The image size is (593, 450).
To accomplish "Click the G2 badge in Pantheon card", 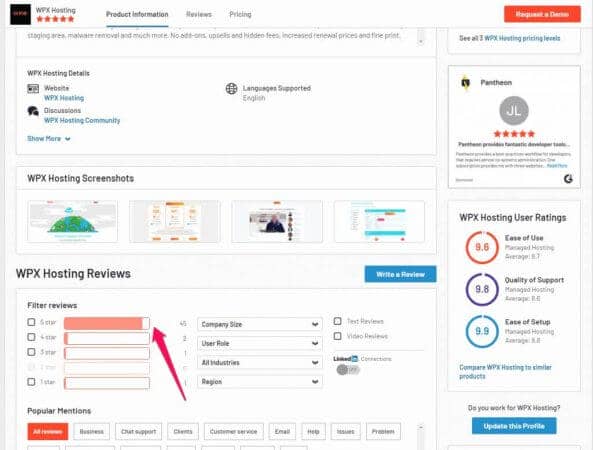I will point(568,178).
